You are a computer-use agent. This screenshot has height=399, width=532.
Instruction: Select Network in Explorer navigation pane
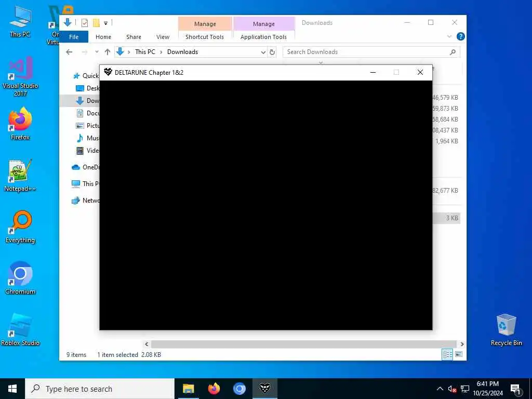click(x=86, y=201)
